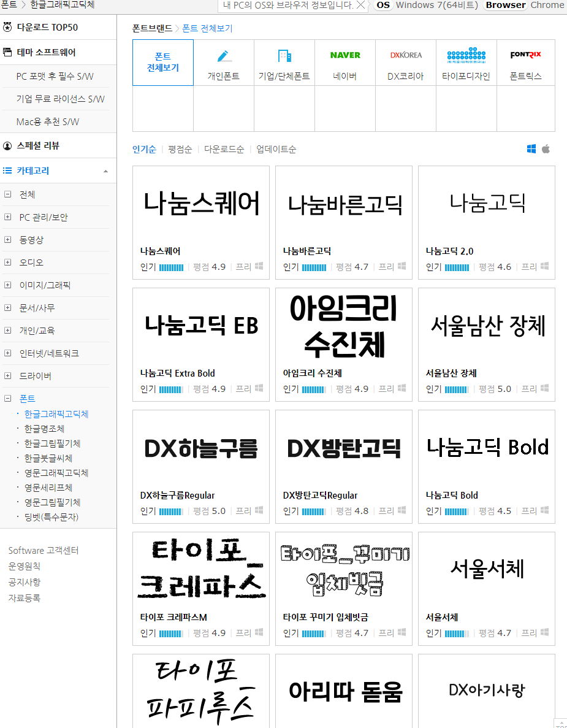Expand the 드라이버 category
Viewport: 567px width, 728px height.
coord(7,375)
